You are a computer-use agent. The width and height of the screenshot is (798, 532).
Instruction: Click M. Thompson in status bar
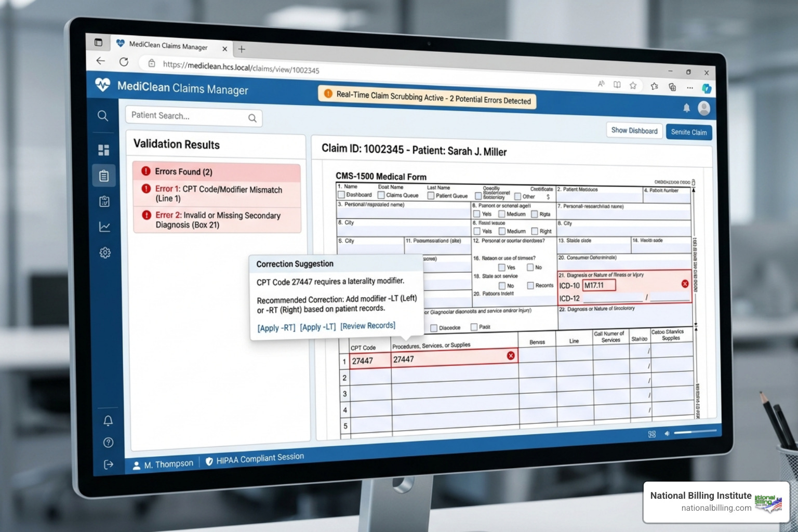(x=163, y=464)
